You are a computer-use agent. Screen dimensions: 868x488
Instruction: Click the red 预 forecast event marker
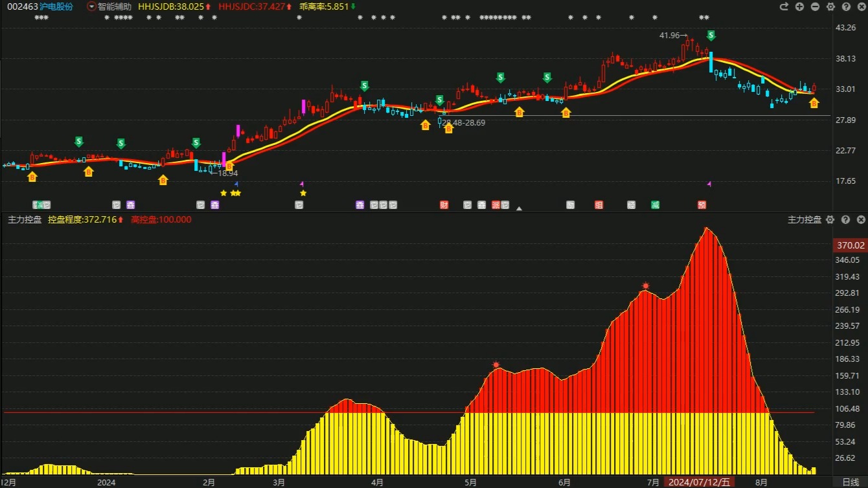(x=702, y=205)
